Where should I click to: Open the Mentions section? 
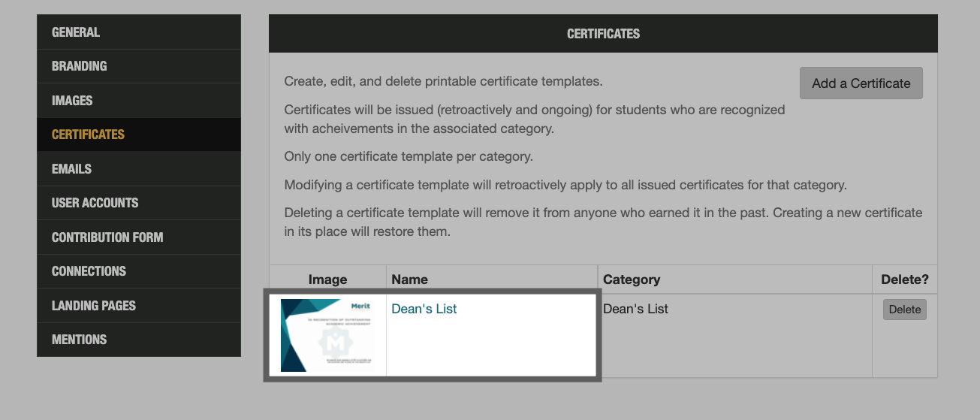[x=79, y=340]
